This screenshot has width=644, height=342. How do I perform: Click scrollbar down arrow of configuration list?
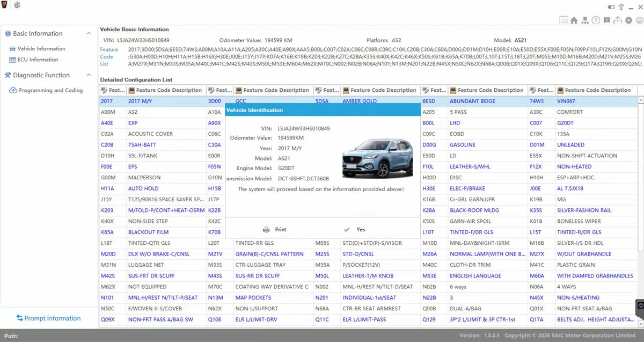pos(640,324)
